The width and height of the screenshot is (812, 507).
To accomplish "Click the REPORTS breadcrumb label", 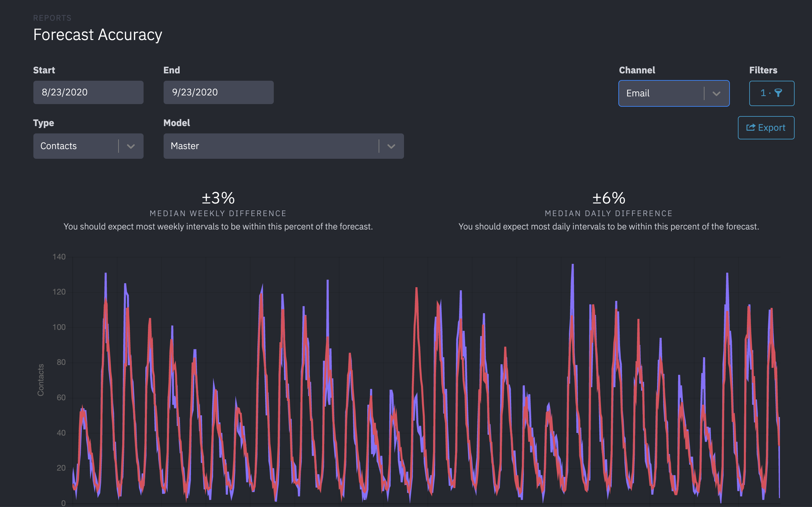I will (52, 18).
